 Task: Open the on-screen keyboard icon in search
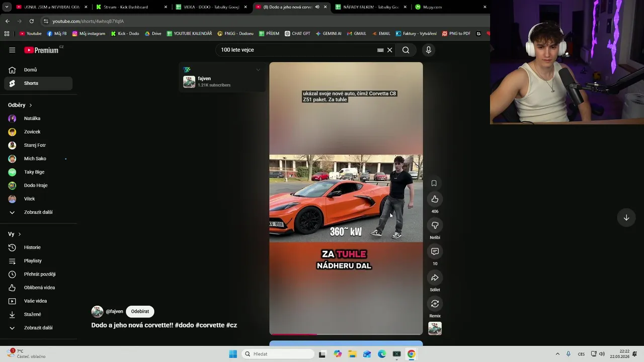[x=380, y=50]
